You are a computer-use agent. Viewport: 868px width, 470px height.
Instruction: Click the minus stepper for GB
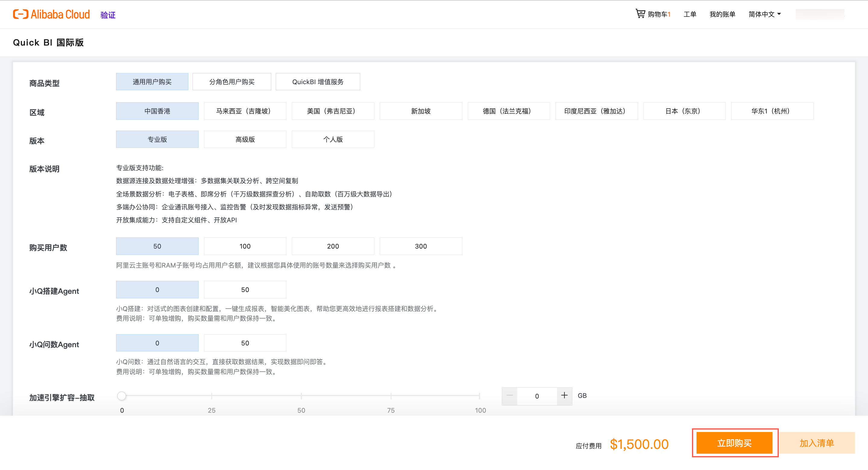[x=509, y=396]
